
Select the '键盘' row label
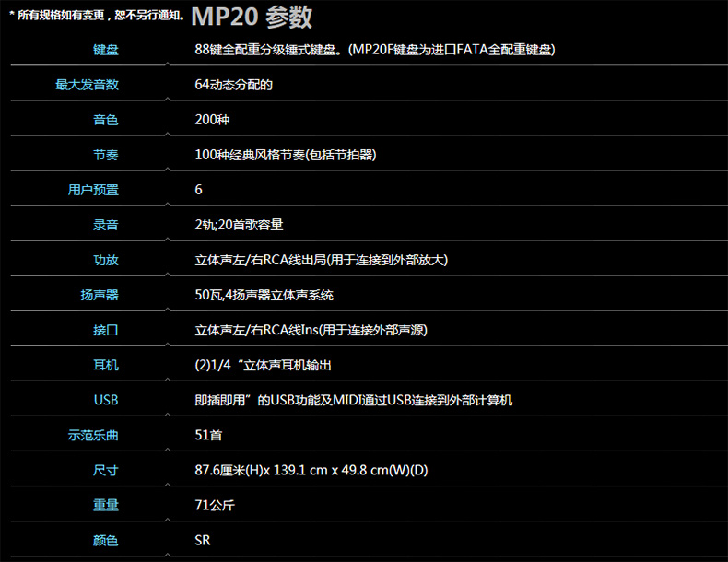pos(106,50)
